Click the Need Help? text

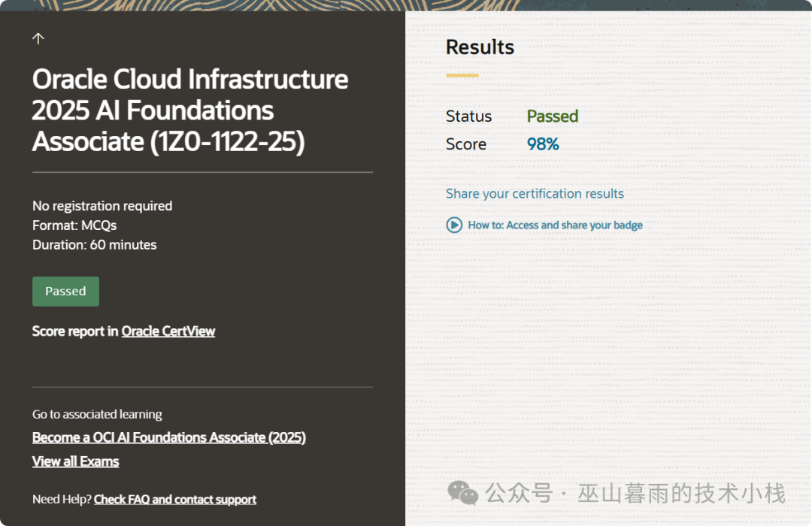click(x=62, y=499)
